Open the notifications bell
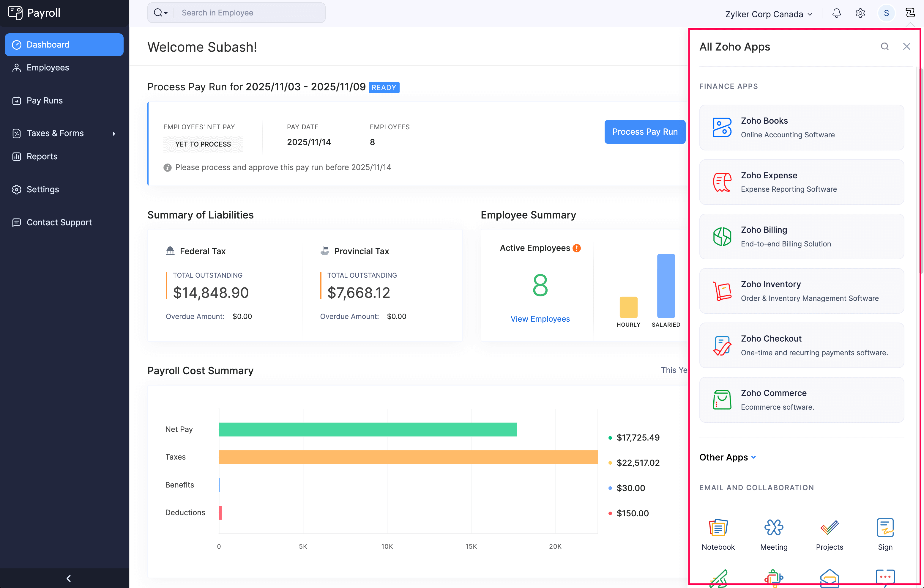The image size is (924, 588). (836, 13)
